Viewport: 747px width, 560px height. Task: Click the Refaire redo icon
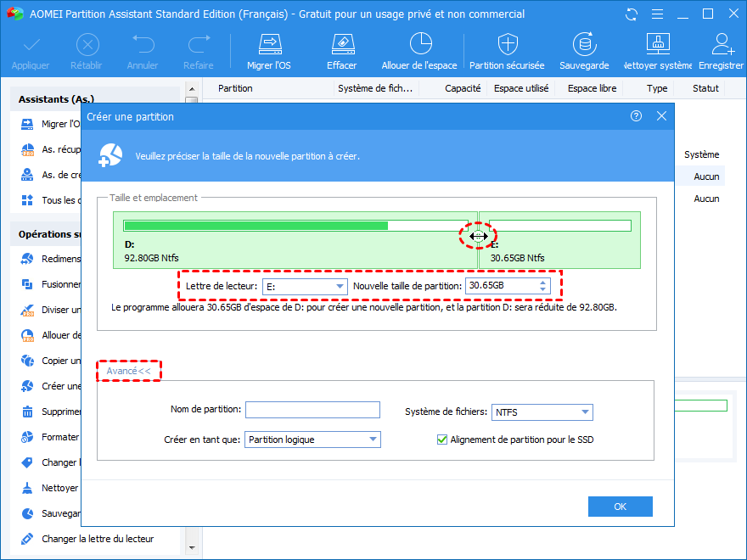[x=199, y=44]
